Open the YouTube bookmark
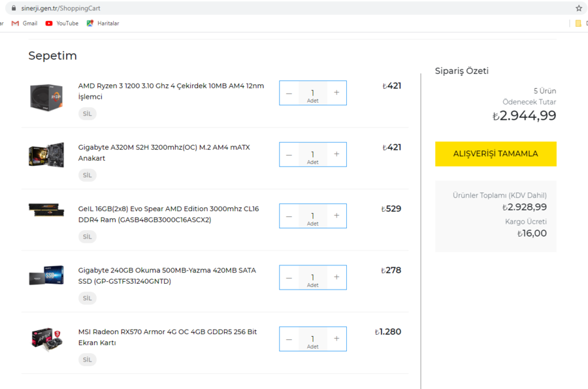Screen dimensions: 588x389 62,24
